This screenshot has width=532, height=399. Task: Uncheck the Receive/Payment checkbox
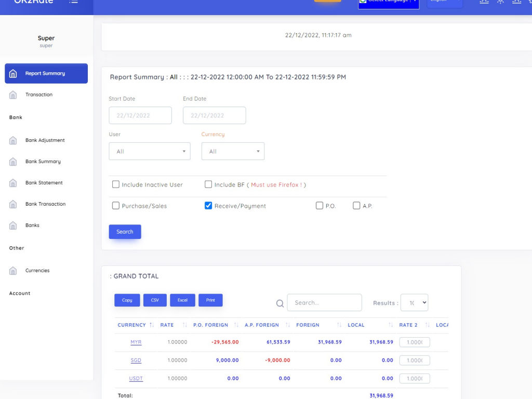(x=208, y=206)
